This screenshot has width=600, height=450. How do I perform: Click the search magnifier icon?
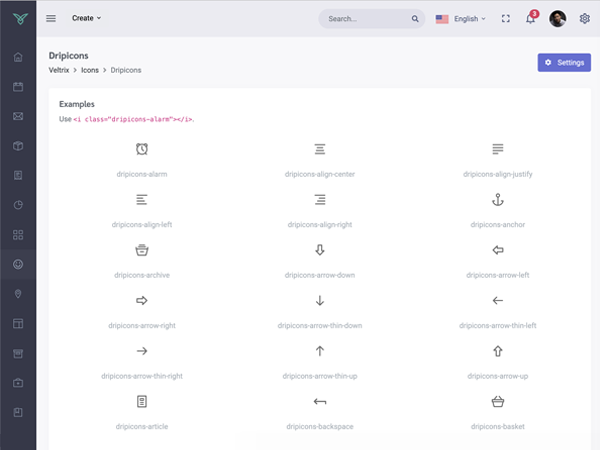coord(415,18)
